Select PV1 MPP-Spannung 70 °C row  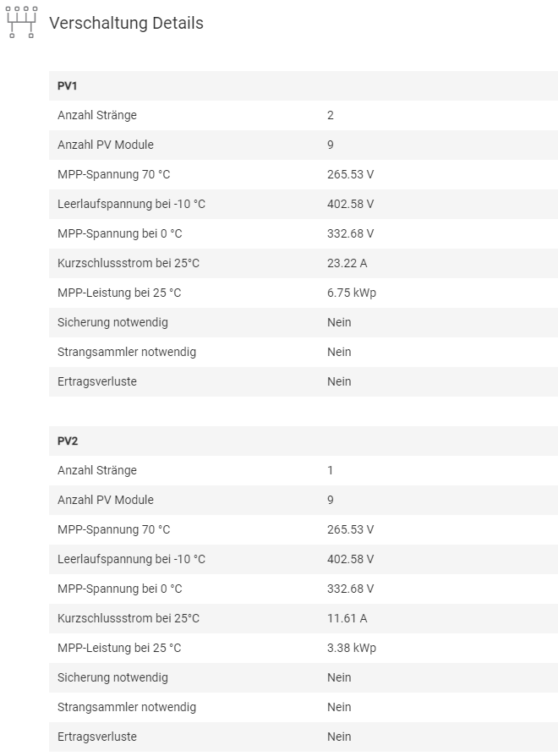(x=304, y=174)
